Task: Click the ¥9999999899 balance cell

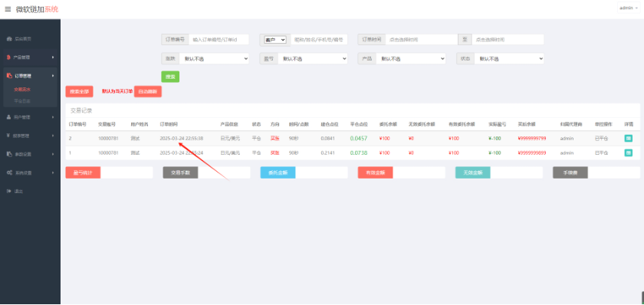Action: point(532,152)
